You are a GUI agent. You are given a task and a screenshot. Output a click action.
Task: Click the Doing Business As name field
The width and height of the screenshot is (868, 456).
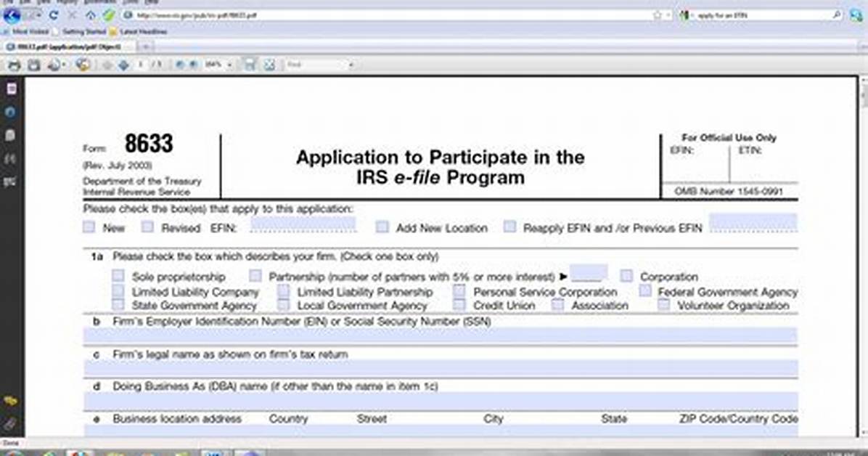point(440,401)
